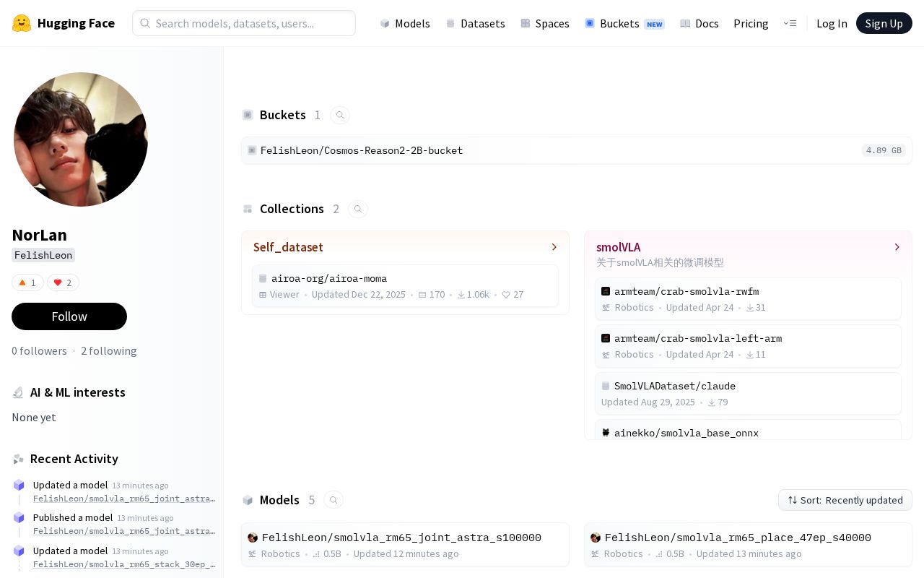The width and height of the screenshot is (924, 578).
Task: Open the Docs link
Action: coord(699,23)
